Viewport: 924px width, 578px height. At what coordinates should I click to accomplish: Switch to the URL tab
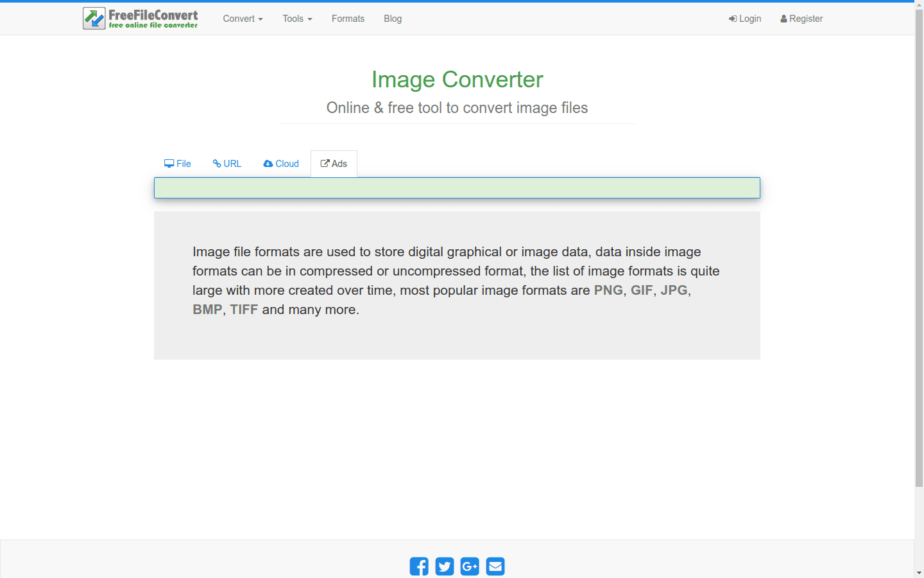coord(227,164)
